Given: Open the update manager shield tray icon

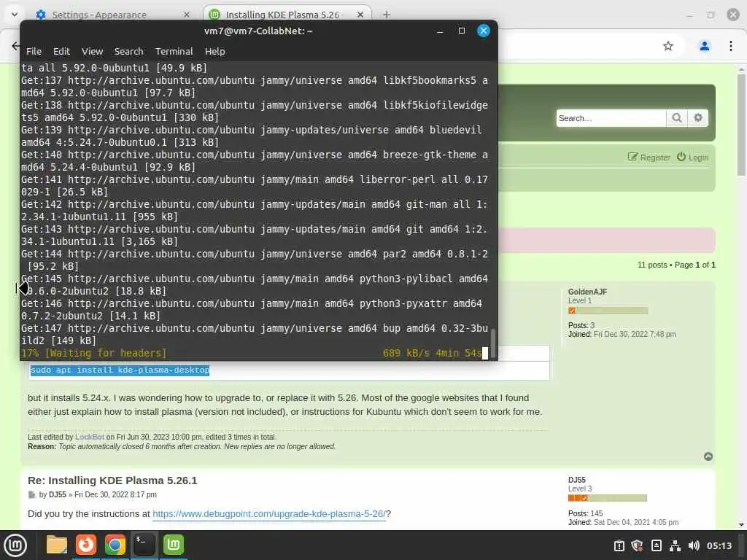Looking at the screenshot, I should pos(637,545).
